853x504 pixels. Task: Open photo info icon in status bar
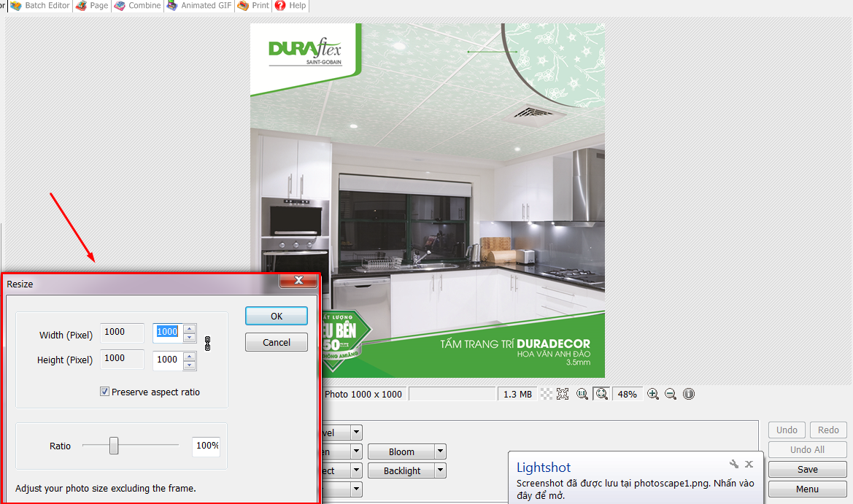tap(688, 394)
